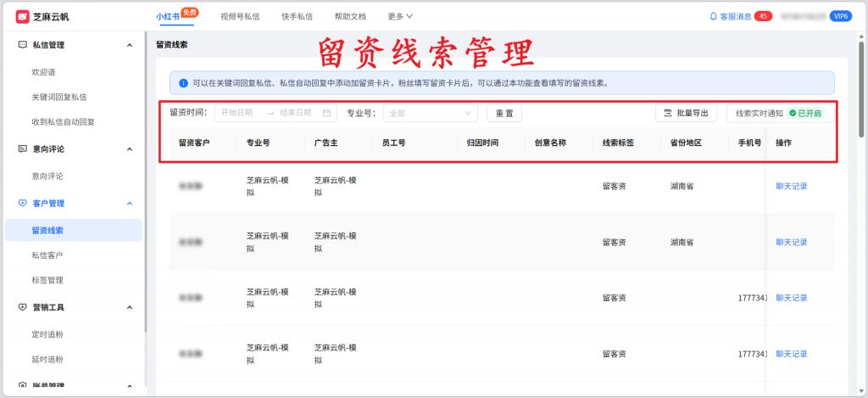This screenshot has width=868, height=398.
Task: Click the 广告主 column header
Action: (326, 143)
